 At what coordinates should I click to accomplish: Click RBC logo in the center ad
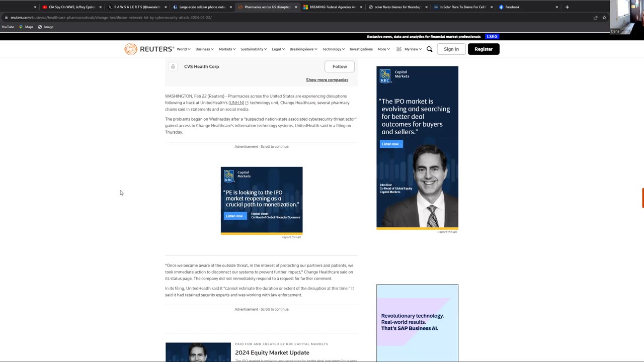(x=229, y=175)
